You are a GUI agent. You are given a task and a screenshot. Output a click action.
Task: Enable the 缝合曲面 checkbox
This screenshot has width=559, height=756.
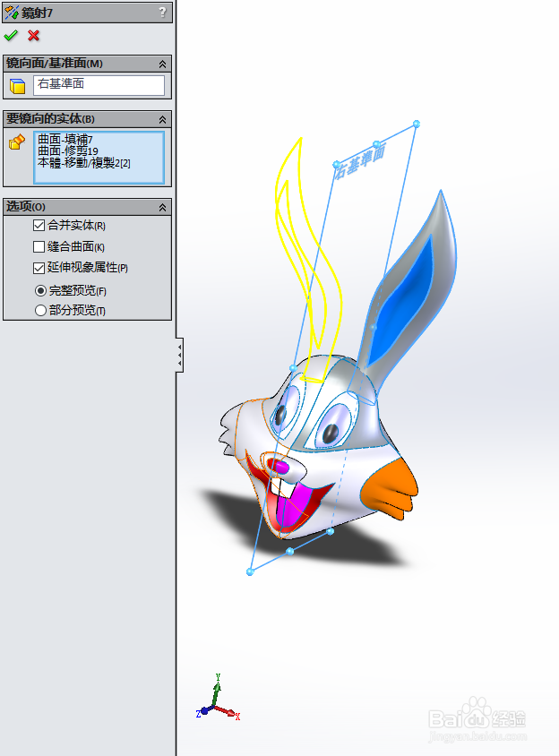[x=39, y=247]
